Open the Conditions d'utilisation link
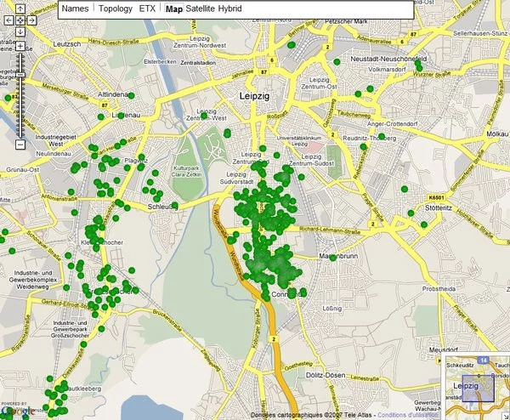This screenshot has height=420, width=510. pos(408,415)
